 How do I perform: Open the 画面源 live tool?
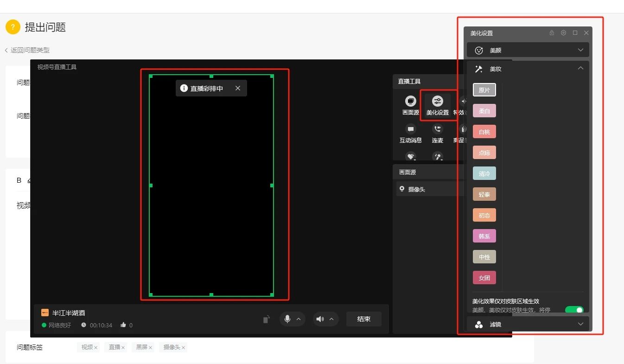410,105
